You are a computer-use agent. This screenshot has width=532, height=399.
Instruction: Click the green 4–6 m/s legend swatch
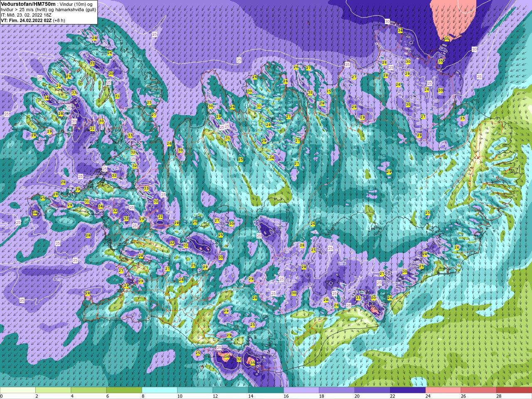(x=89, y=390)
